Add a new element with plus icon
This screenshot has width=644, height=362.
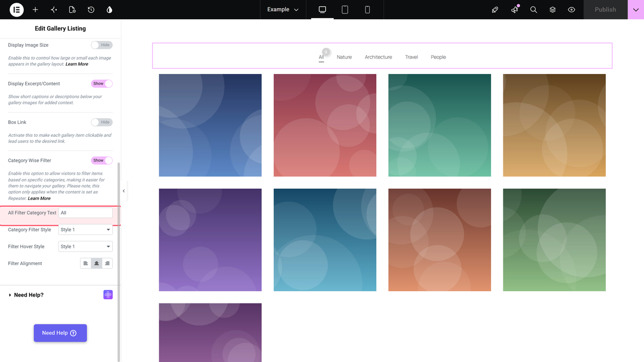(35, 10)
